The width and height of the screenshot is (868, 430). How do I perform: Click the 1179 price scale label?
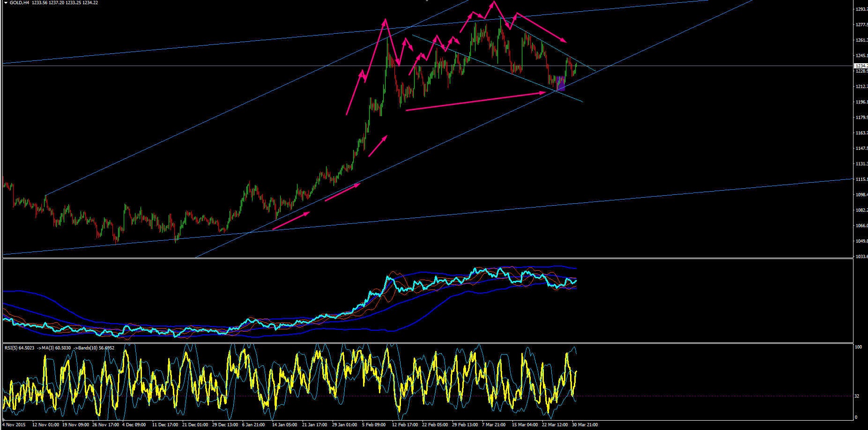pos(861,118)
